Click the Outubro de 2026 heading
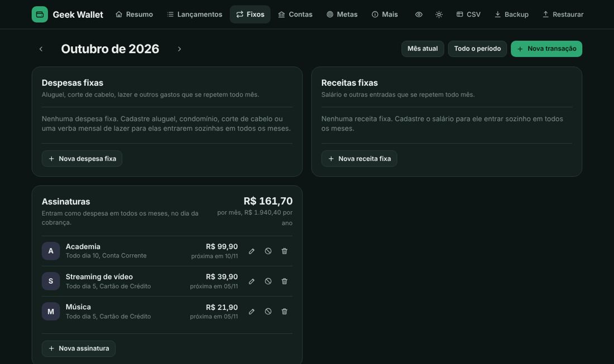This screenshot has width=614, height=364. (x=110, y=49)
